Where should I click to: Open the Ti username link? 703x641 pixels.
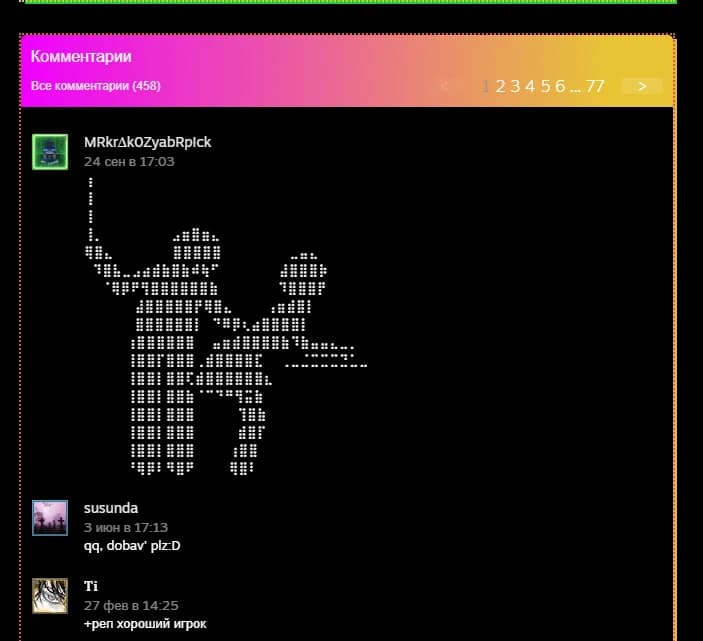point(91,586)
